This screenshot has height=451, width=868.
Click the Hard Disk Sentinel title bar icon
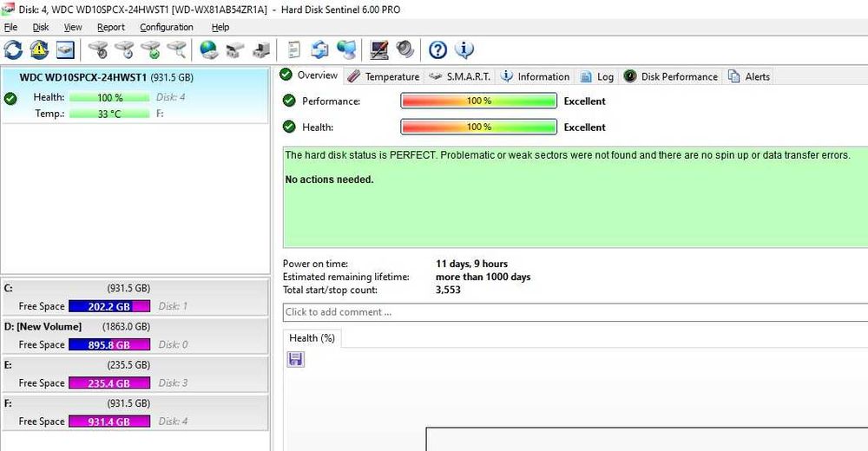pyautogui.click(x=9, y=9)
